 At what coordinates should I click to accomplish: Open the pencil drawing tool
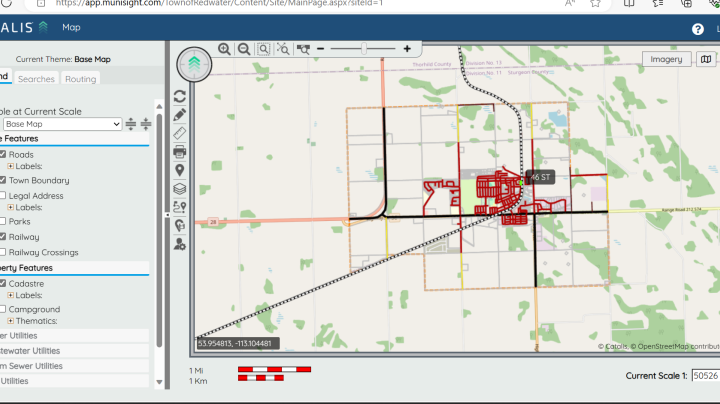coord(180,115)
